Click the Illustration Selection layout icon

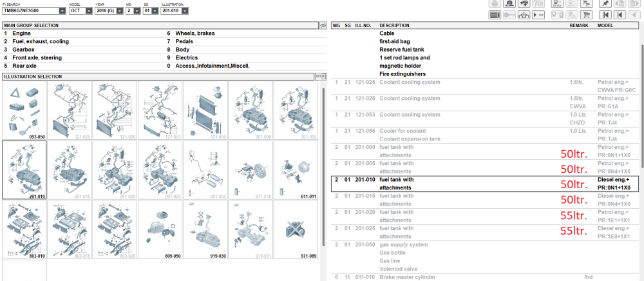[x=321, y=77]
